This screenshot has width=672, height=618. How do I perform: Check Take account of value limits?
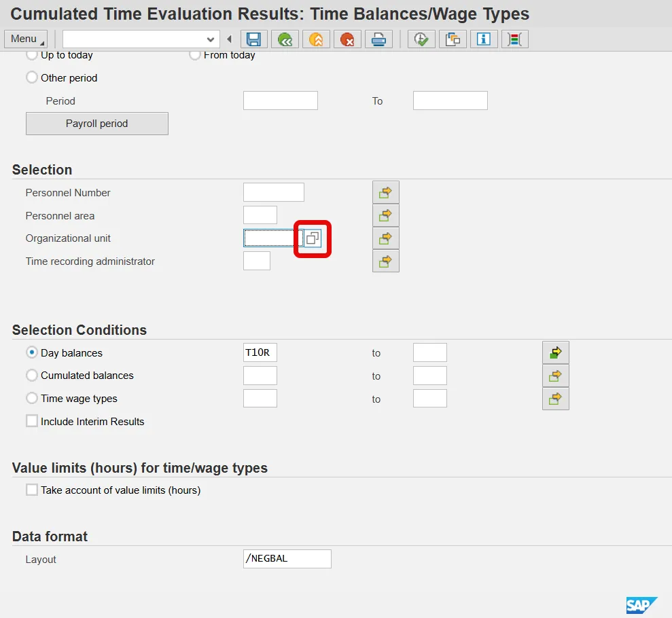32,490
